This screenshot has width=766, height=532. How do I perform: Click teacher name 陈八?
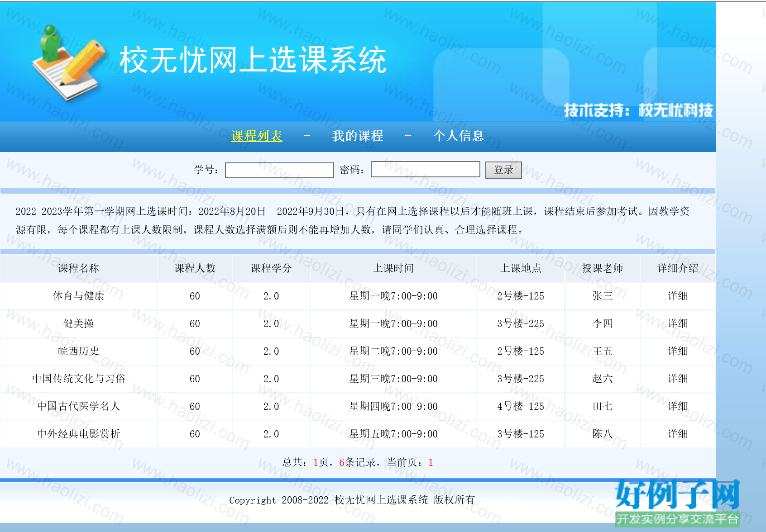pos(603,434)
